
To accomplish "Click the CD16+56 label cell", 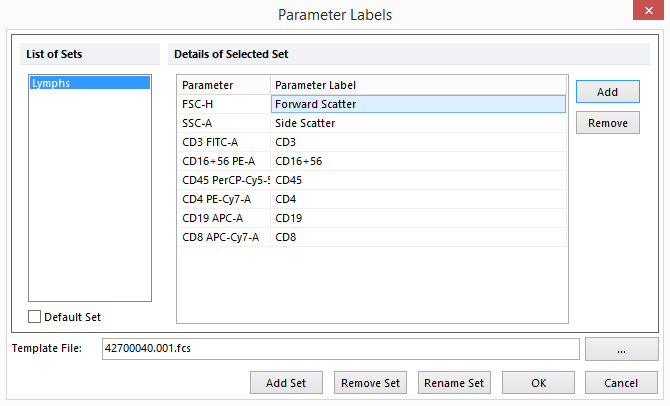I will pos(418,161).
